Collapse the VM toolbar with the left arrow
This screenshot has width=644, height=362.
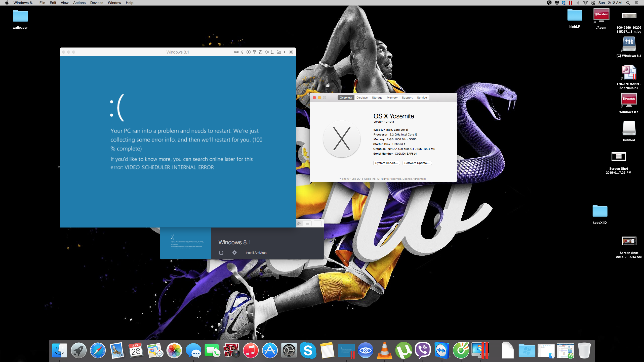284,52
